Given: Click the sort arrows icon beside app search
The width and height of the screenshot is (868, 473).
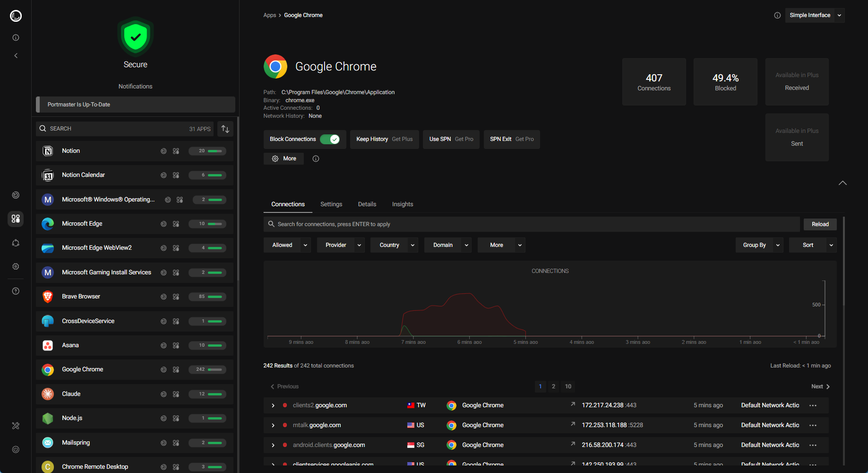Looking at the screenshot, I should pos(225,128).
